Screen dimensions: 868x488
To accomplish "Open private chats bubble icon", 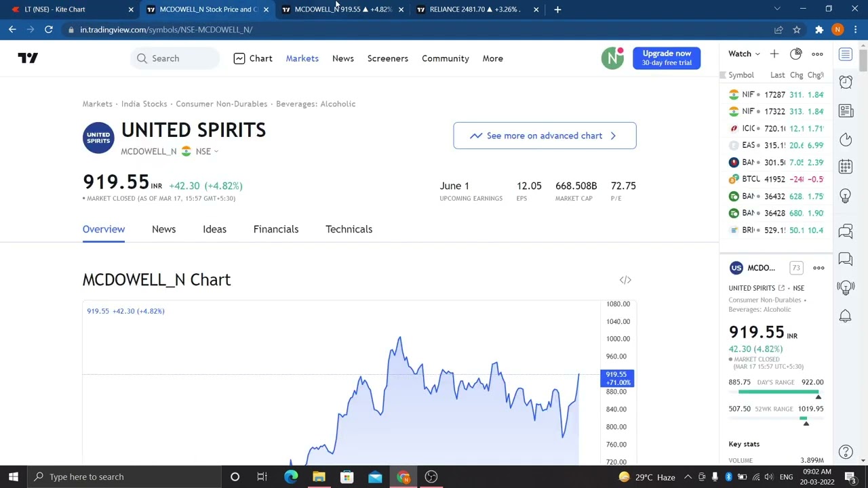I will click(x=846, y=259).
